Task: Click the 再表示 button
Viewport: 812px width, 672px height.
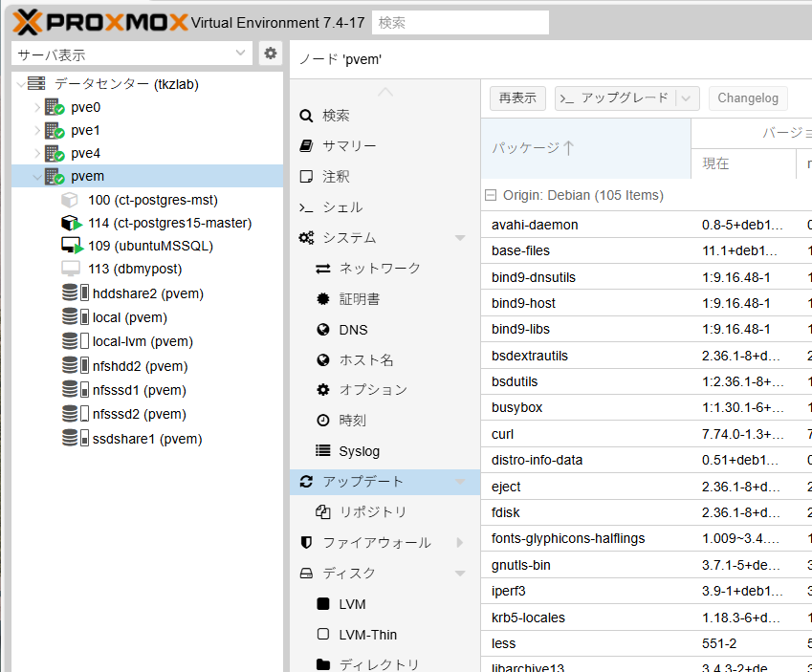Action: coord(517,98)
